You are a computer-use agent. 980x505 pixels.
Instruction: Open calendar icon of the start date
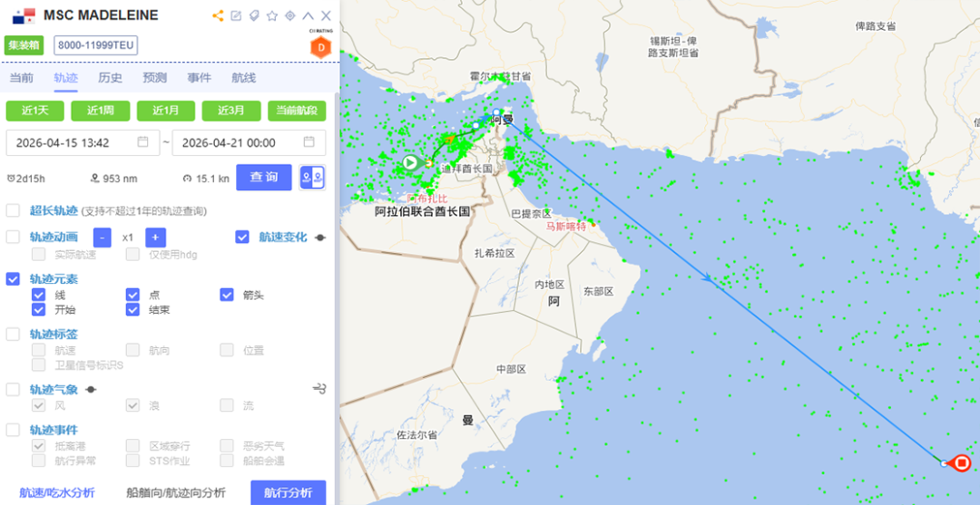click(x=142, y=141)
